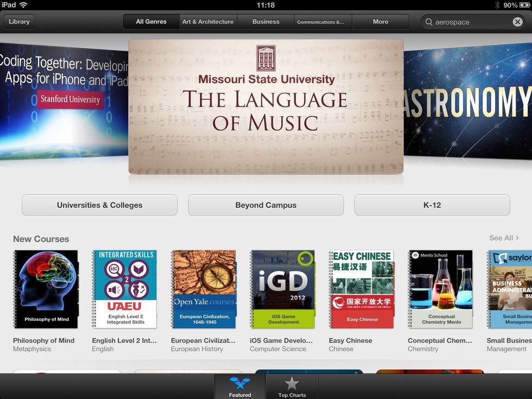The height and width of the screenshot is (399, 532).
Task: Tap the 'European Civilizat...' title
Action: click(203, 341)
